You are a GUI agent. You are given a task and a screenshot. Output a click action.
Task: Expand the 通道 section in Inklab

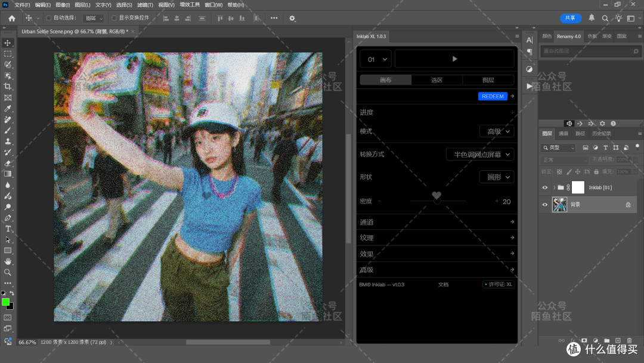(436, 222)
